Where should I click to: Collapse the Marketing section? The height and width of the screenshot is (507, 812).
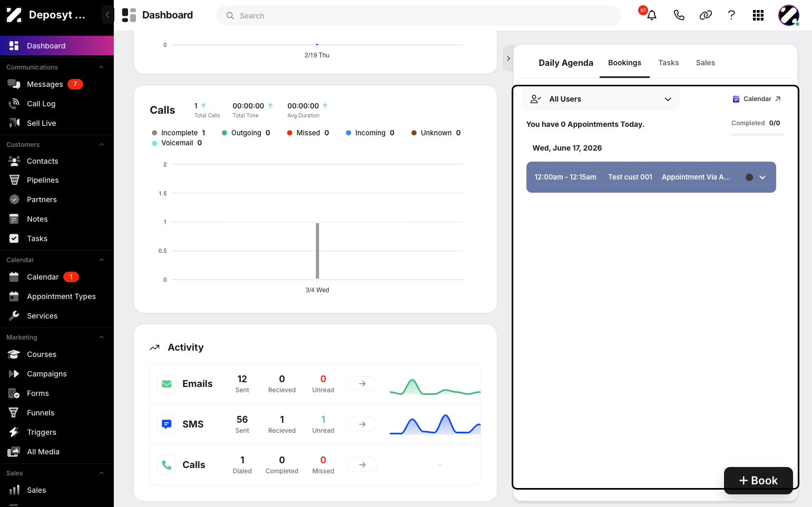(102, 337)
